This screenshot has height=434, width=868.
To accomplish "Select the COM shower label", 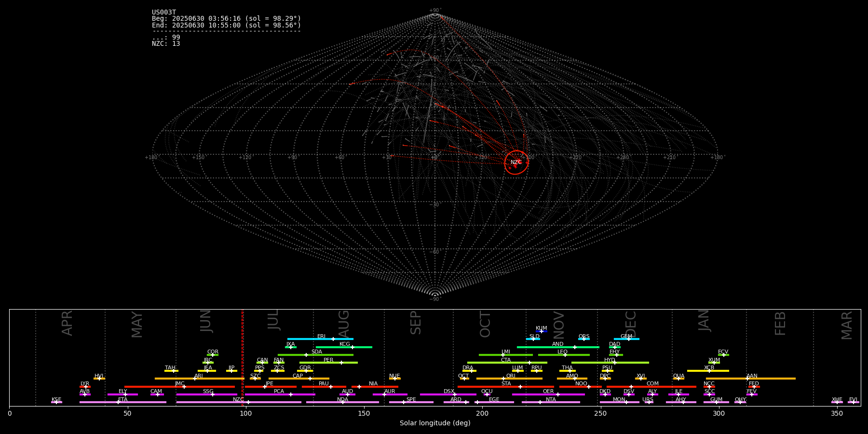I will click(x=652, y=384).
